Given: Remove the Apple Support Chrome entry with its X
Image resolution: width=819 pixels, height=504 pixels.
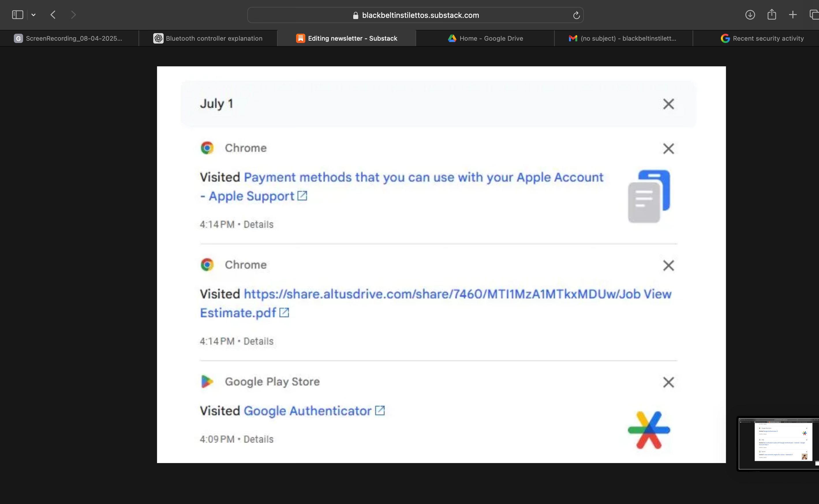Looking at the screenshot, I should pyautogui.click(x=668, y=149).
